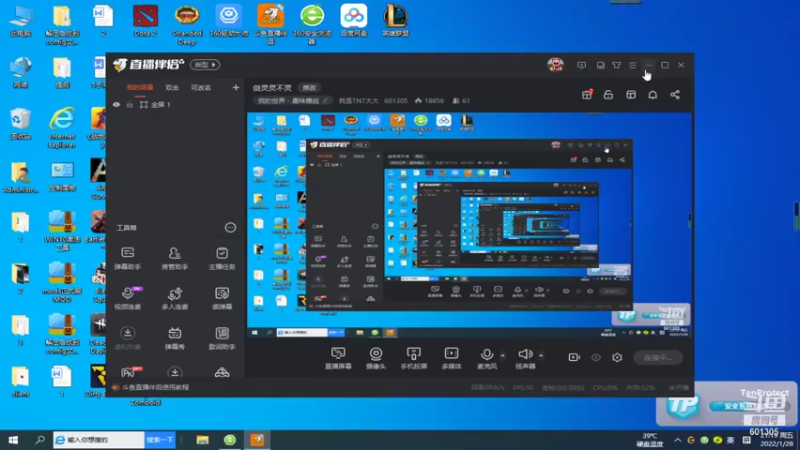Click the 麦克风 microphone icon

pos(486,354)
